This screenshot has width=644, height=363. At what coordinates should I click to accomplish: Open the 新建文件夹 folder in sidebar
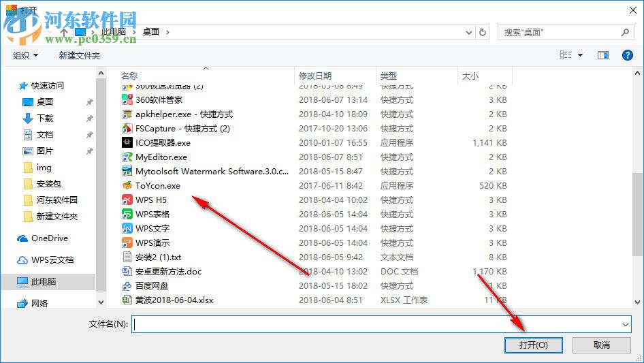pyautogui.click(x=50, y=217)
